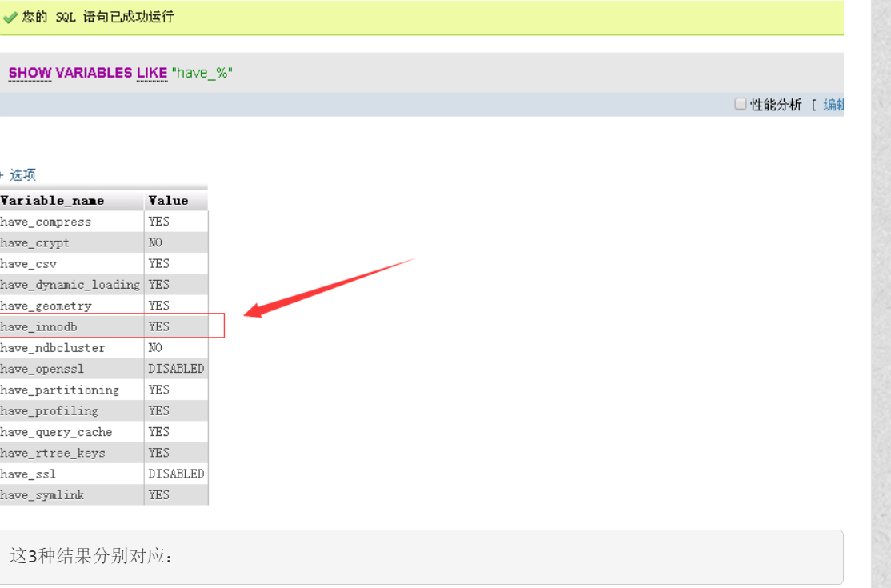This screenshot has width=891, height=588.
Task: Click the red arrow annotation
Action: pyautogui.click(x=328, y=288)
